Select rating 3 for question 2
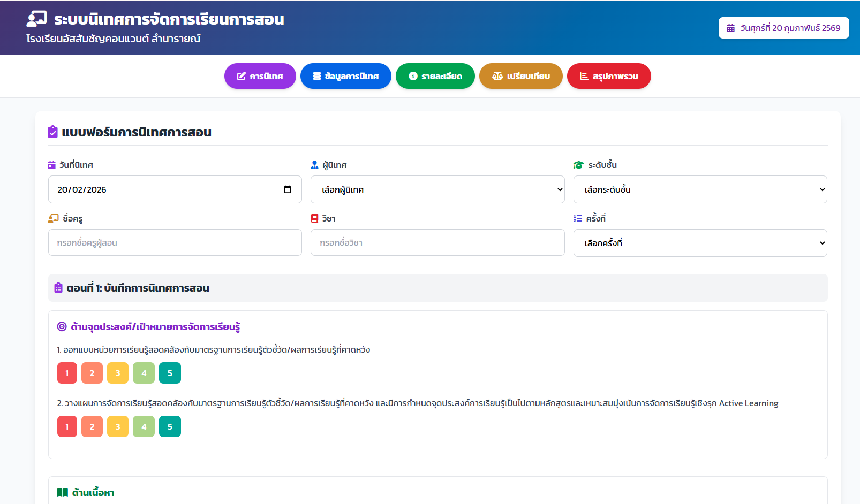This screenshot has height=504, width=860. (118, 426)
